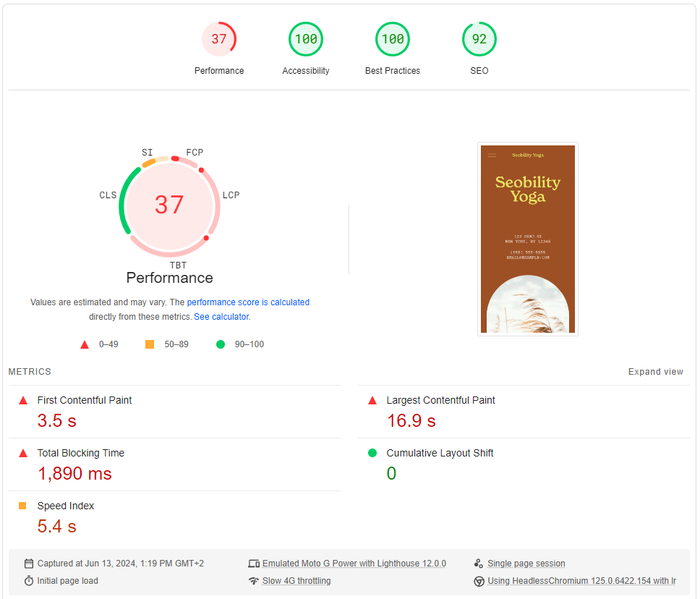The image size is (700, 599).
Task: Select the SEO score gauge
Action: point(479,39)
